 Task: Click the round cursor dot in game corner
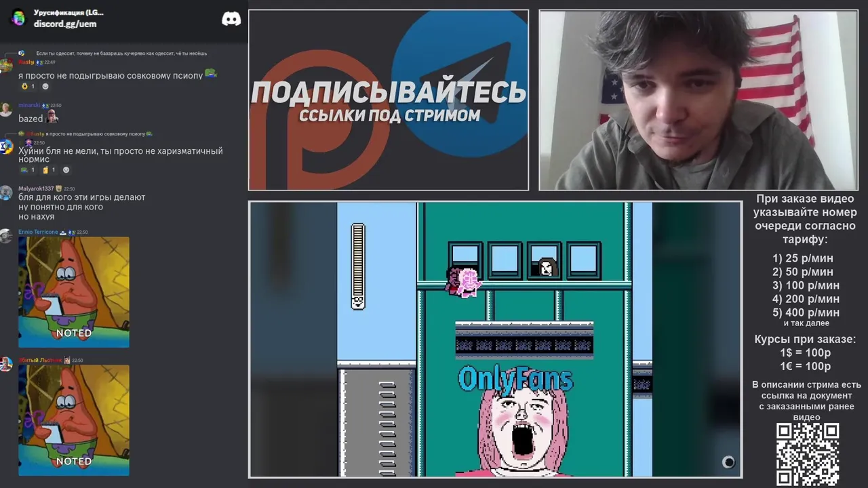[x=728, y=462]
